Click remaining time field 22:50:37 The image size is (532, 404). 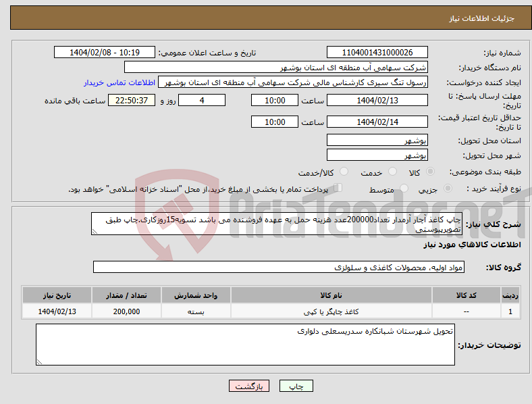point(132,100)
